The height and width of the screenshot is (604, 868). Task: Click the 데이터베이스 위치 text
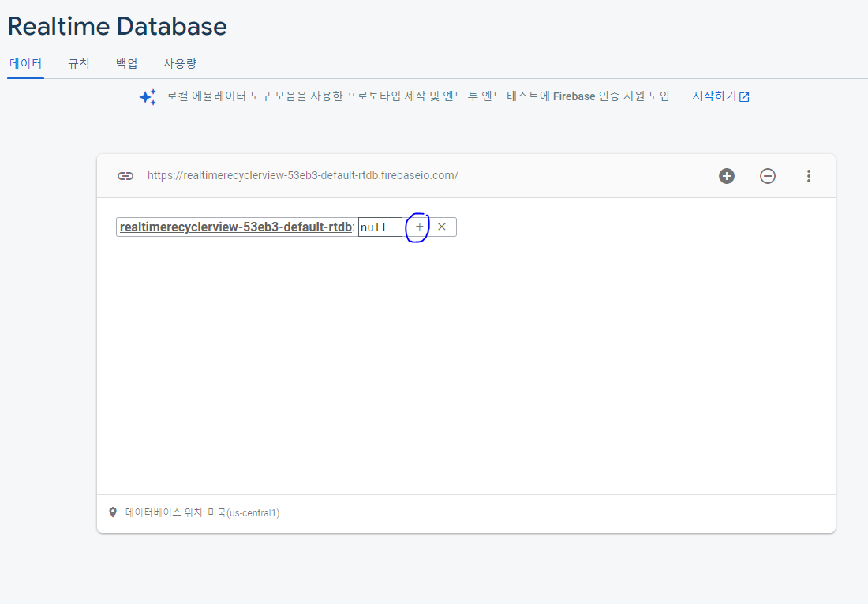[x=203, y=513]
